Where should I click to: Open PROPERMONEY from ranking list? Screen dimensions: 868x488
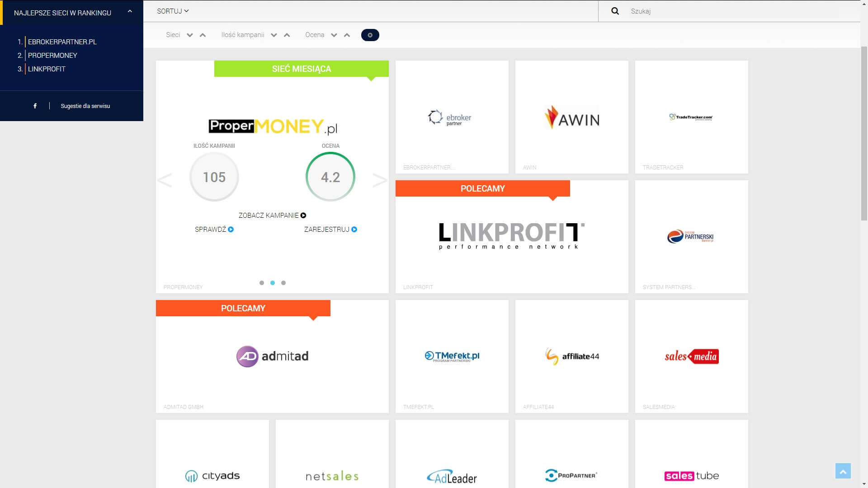tap(52, 55)
